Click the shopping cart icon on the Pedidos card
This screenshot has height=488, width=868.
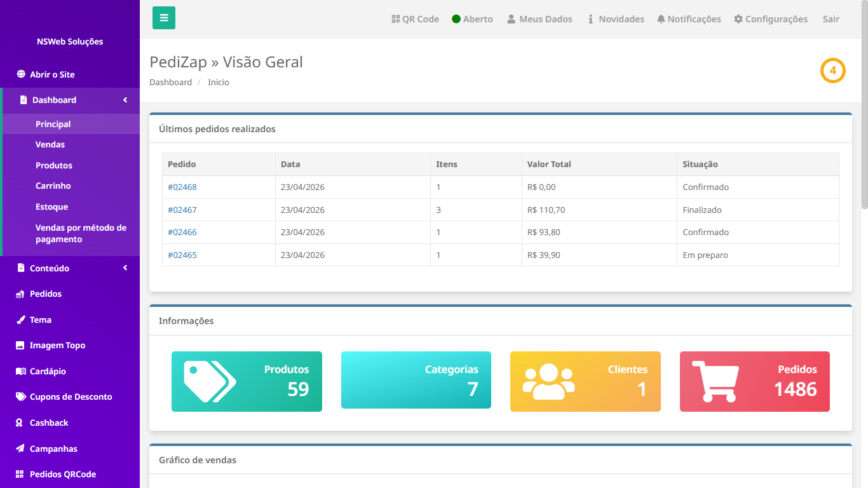715,381
